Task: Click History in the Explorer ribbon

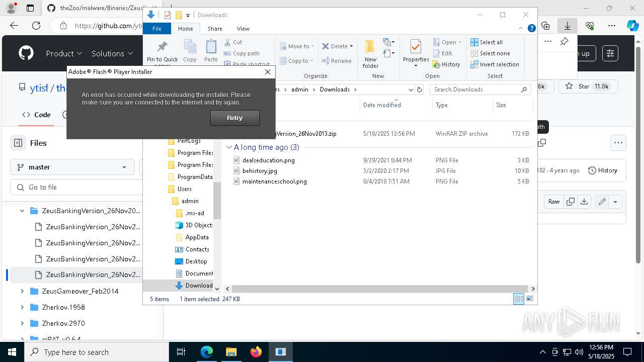Action: 446,64
